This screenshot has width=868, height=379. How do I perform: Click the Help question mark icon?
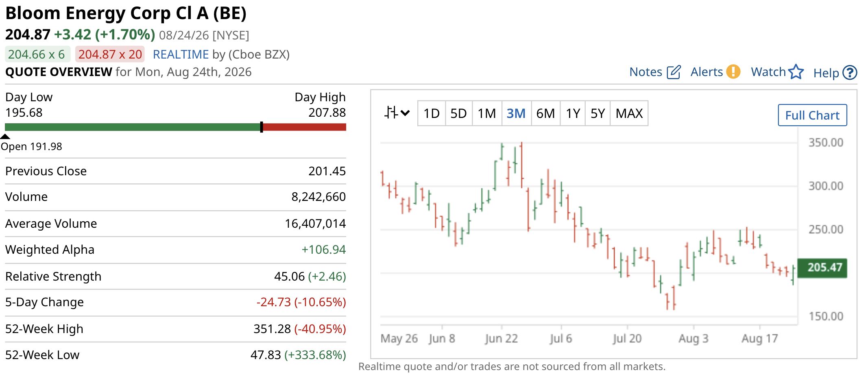tap(850, 73)
